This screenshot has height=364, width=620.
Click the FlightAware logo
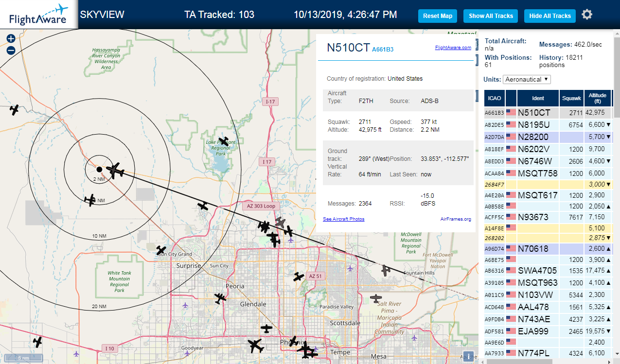point(38,15)
